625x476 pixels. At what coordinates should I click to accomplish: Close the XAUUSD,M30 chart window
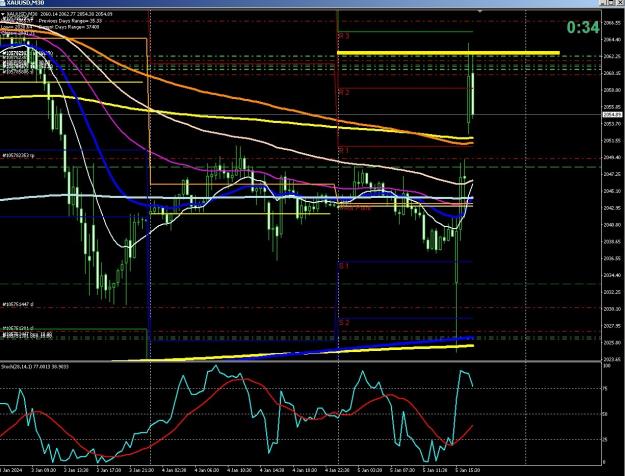621,3
